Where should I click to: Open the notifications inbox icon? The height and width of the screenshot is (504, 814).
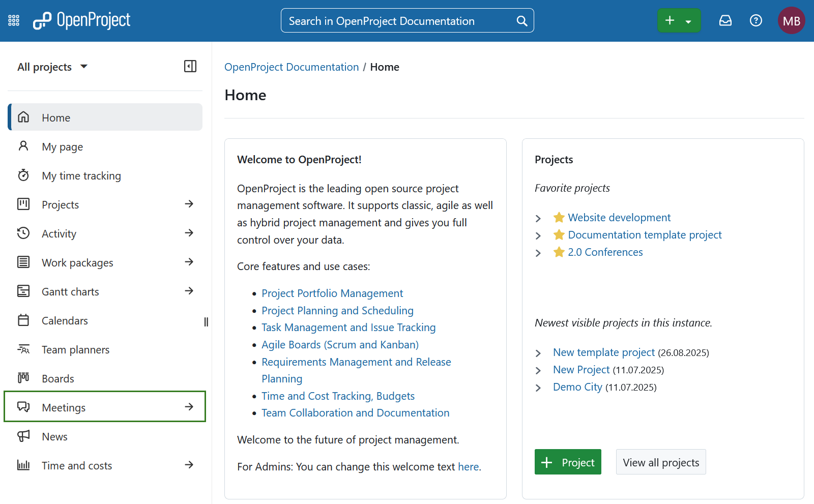click(725, 20)
